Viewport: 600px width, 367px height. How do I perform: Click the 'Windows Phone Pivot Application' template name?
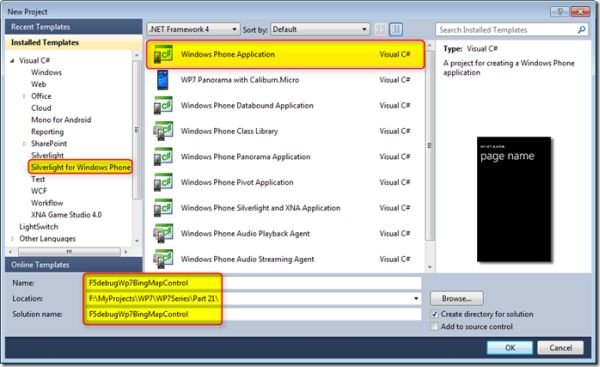click(x=237, y=183)
